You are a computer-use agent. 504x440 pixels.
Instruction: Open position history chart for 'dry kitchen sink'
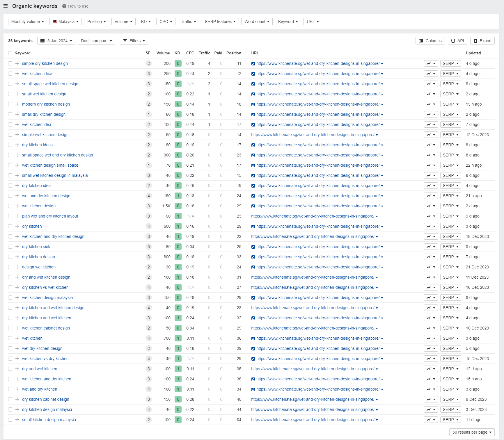click(431, 247)
